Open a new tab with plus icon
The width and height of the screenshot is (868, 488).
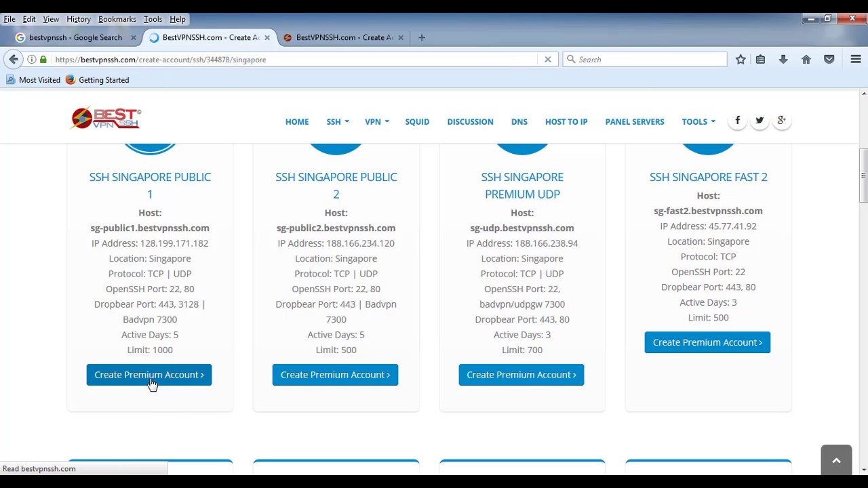422,37
